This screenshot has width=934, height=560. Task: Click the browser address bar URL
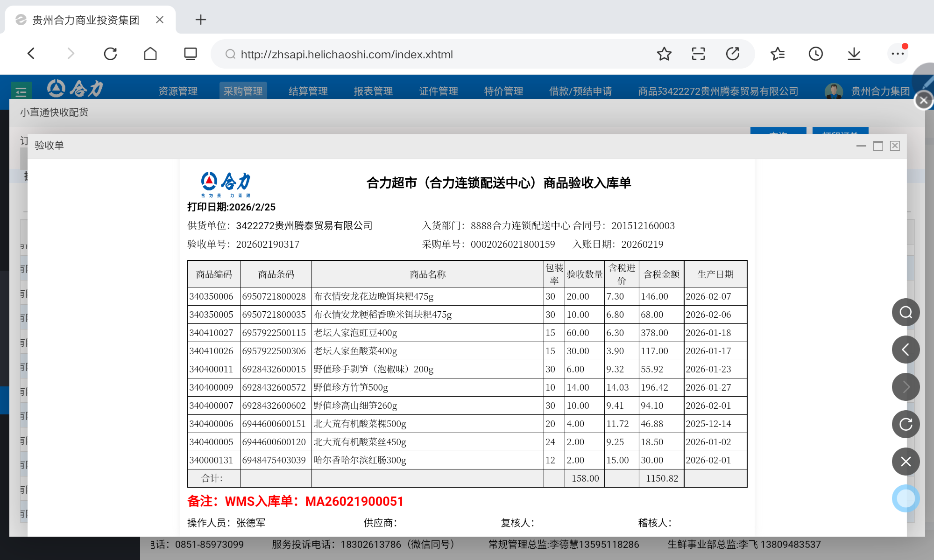point(347,55)
